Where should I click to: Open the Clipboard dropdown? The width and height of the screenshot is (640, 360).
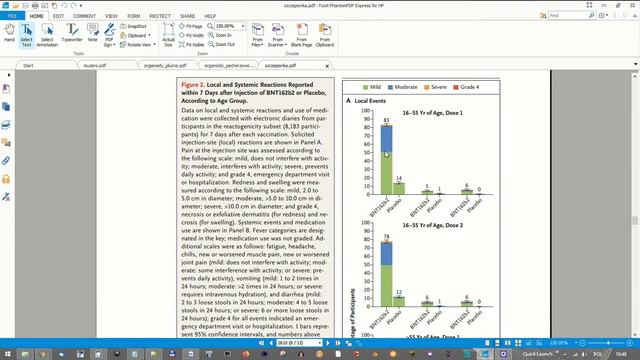[x=136, y=36]
